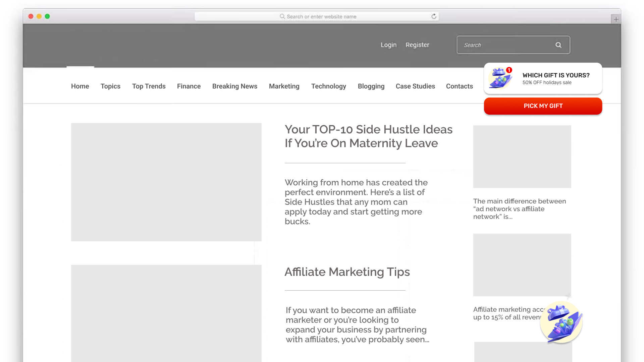
Task: Click the 'Affiliate marketing acc...' sidebar teaser text
Action: pos(507,313)
